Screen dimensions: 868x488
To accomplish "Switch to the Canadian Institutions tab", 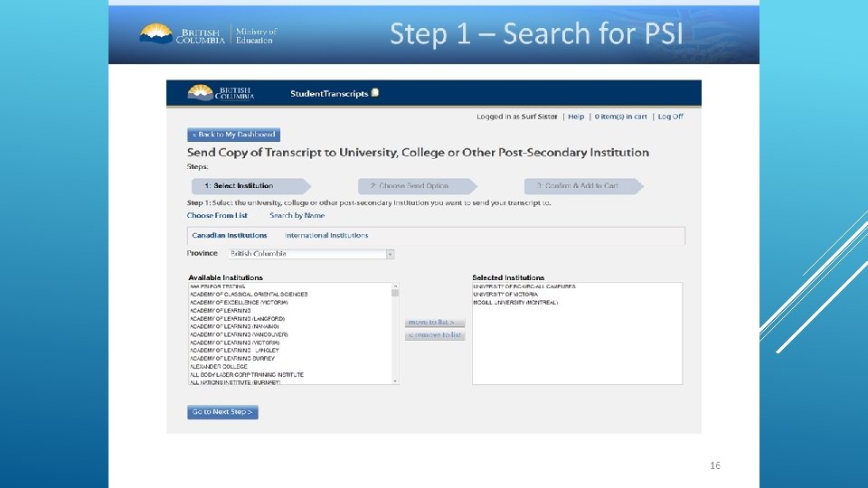I will (229, 235).
